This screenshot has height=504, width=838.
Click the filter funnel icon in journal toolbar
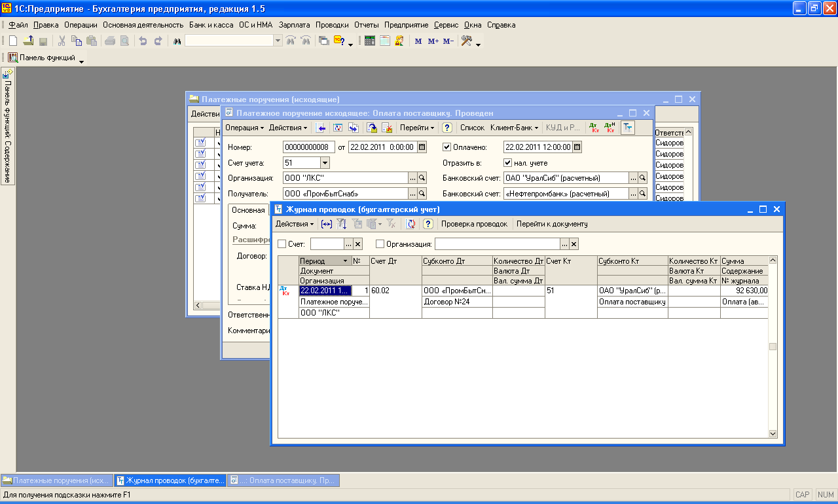(341, 224)
